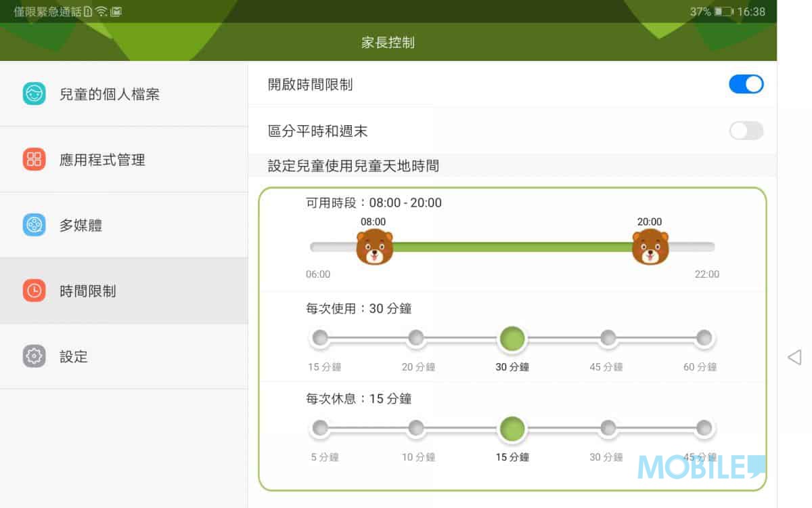The width and height of the screenshot is (812, 508).
Task: Set usage time to 60 分鐘 dot
Action: point(704,337)
